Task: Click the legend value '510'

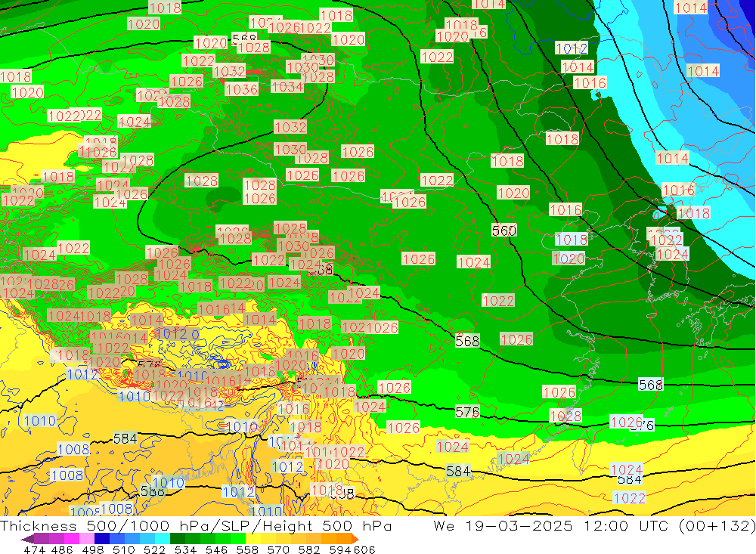Action: (124, 549)
